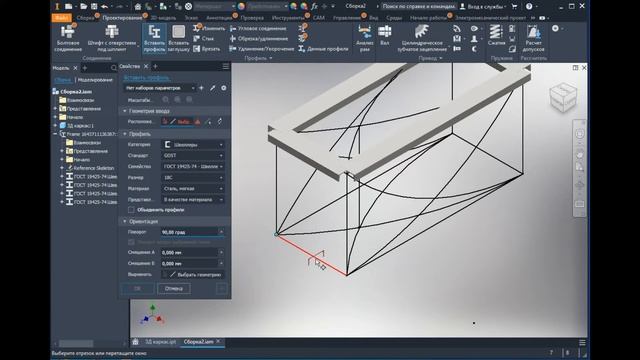Click the Offset A (Смещение А) field
This screenshot has height=360, width=640.
(190, 253)
